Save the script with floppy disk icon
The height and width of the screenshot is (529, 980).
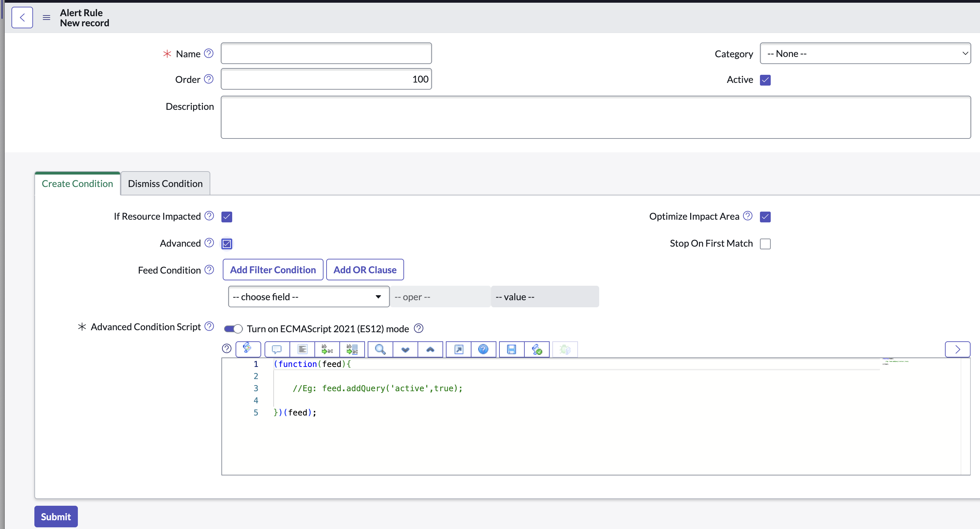pyautogui.click(x=512, y=349)
